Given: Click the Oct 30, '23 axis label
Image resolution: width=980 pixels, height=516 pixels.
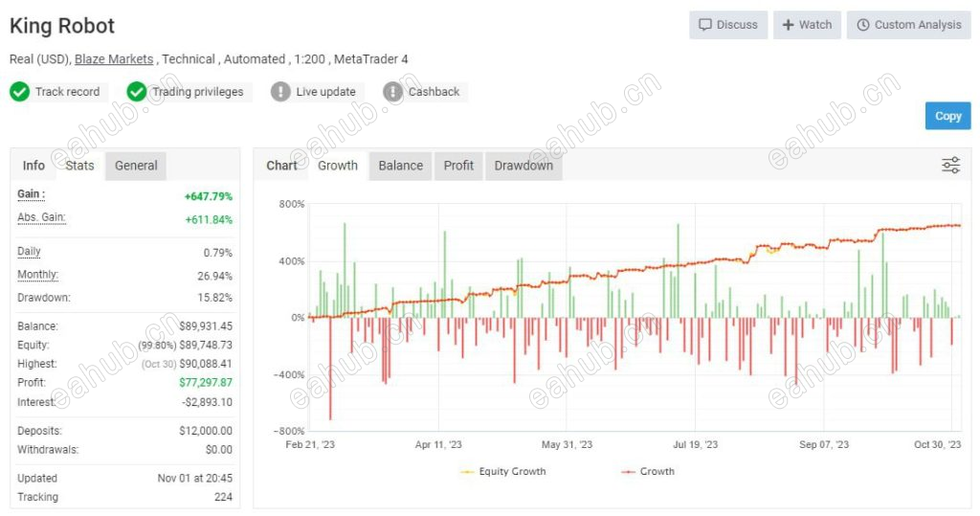Looking at the screenshot, I should [938, 445].
